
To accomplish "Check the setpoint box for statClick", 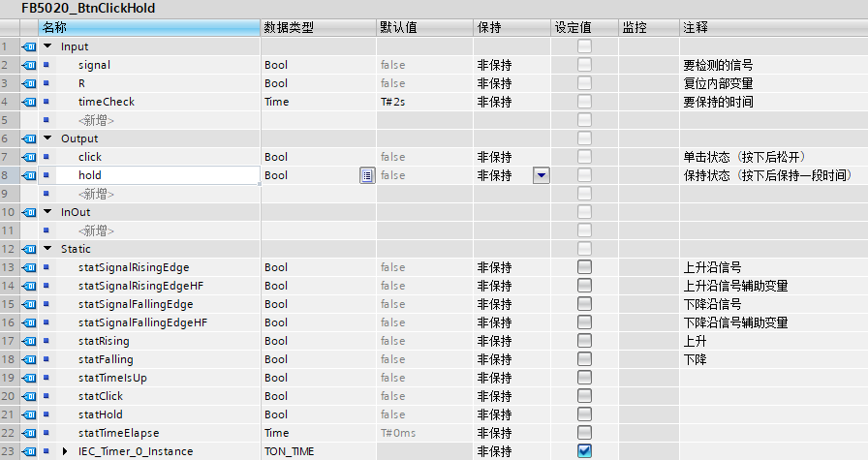I will 584,395.
